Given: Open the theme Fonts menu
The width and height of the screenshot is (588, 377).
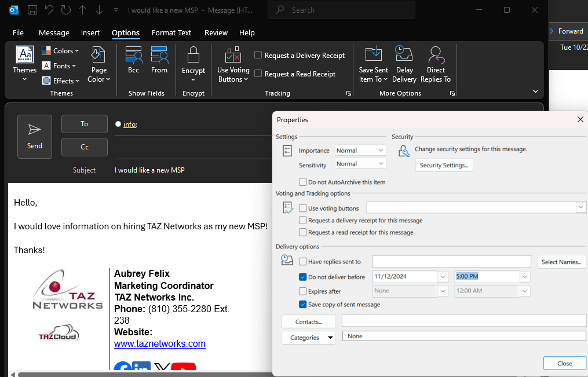Looking at the screenshot, I should click(x=59, y=66).
